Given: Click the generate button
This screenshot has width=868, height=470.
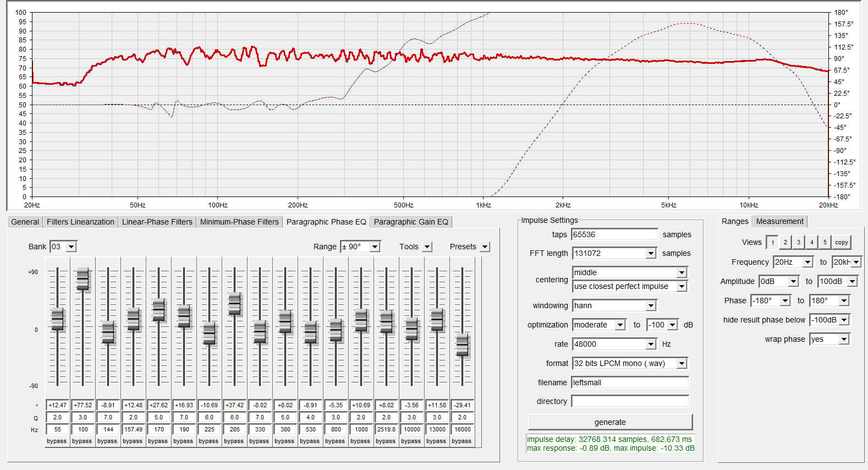Looking at the screenshot, I should pos(610,422).
